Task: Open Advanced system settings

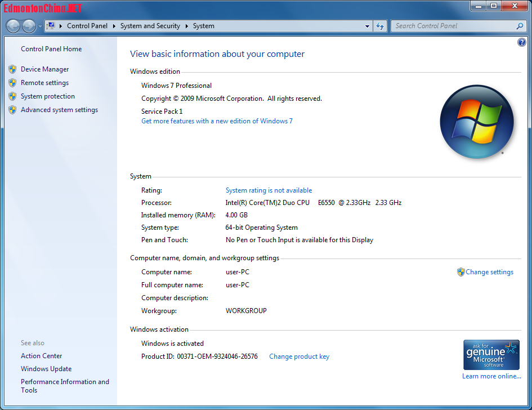Action: (x=59, y=109)
